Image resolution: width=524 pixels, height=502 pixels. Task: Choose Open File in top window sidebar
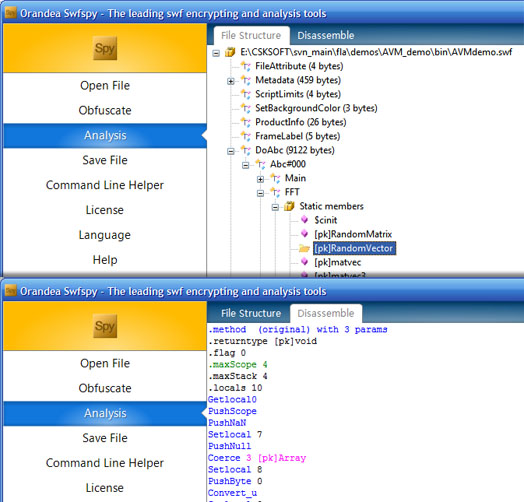(x=105, y=86)
